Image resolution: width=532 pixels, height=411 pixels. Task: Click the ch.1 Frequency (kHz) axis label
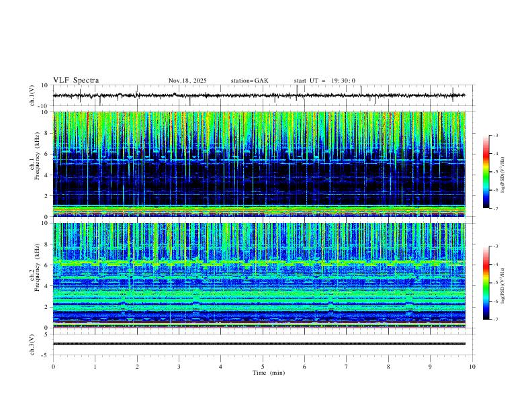pyautogui.click(x=34, y=156)
